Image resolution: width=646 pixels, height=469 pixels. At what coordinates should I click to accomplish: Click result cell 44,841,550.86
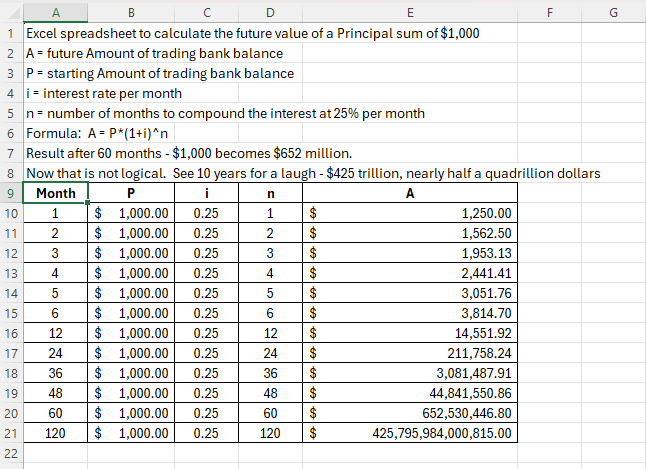[410, 393]
